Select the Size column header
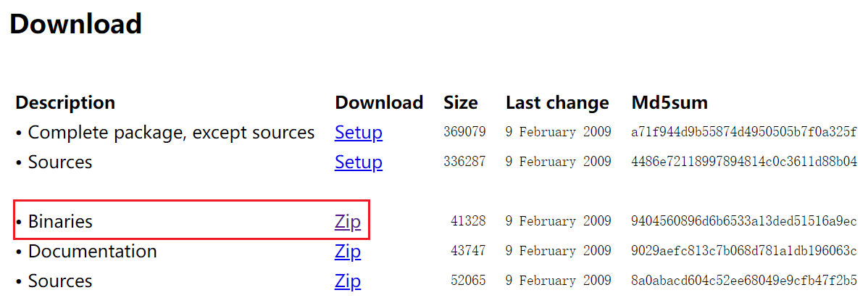This screenshot has height=298, width=868. [x=460, y=103]
